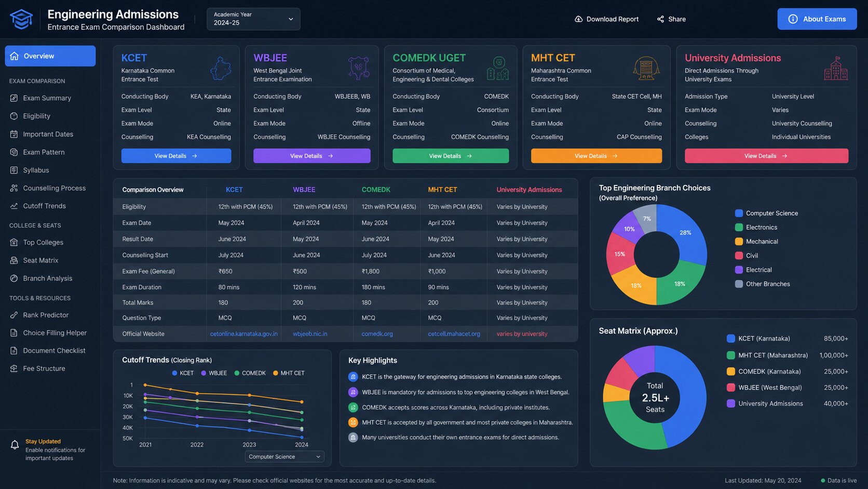This screenshot has height=489, width=868.
Task: Toggle MHT CET series in cutoff legend
Action: point(289,373)
